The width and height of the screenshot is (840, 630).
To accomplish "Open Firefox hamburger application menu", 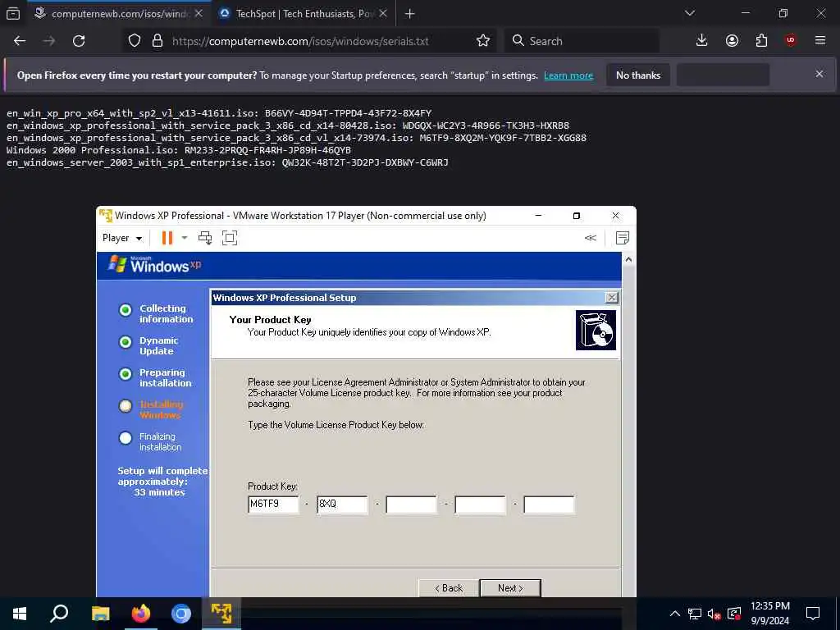I will pos(820,41).
